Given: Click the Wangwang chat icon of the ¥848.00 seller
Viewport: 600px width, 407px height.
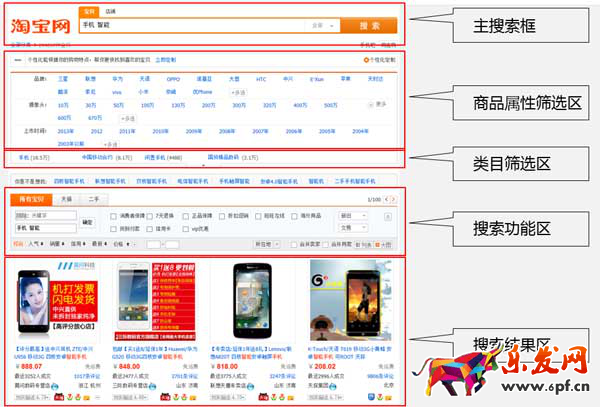Looking at the screenshot, I should click(153, 386).
